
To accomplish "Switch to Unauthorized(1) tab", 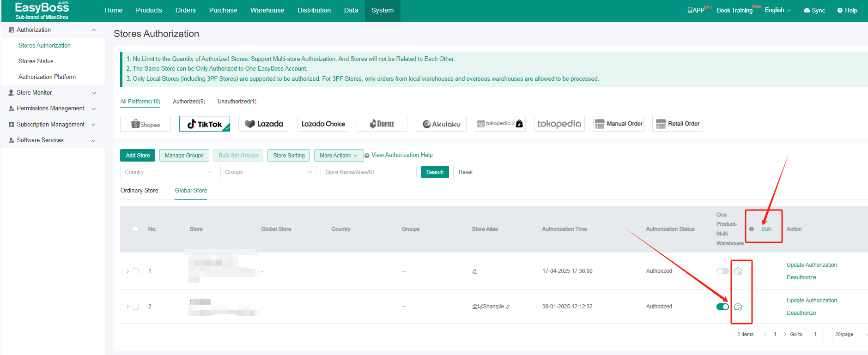I will pos(237,102).
